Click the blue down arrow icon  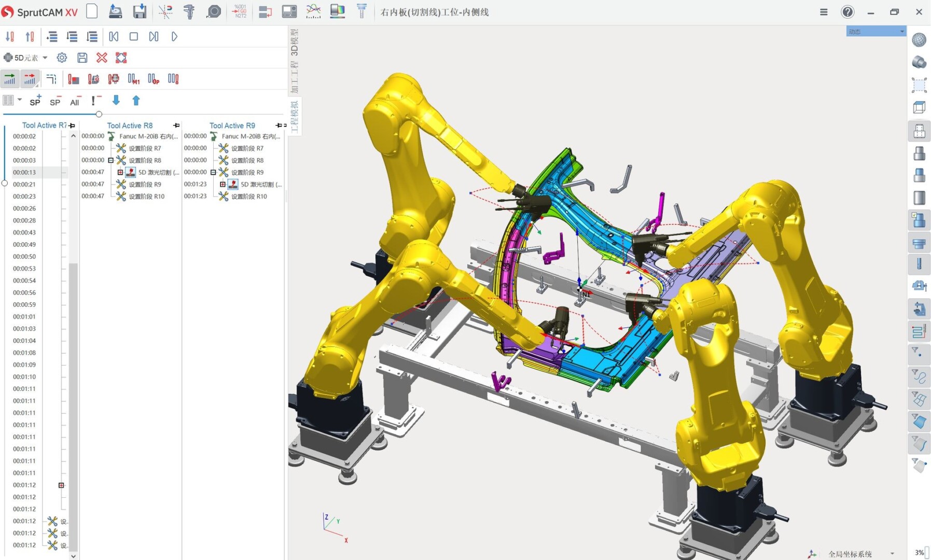(x=116, y=101)
